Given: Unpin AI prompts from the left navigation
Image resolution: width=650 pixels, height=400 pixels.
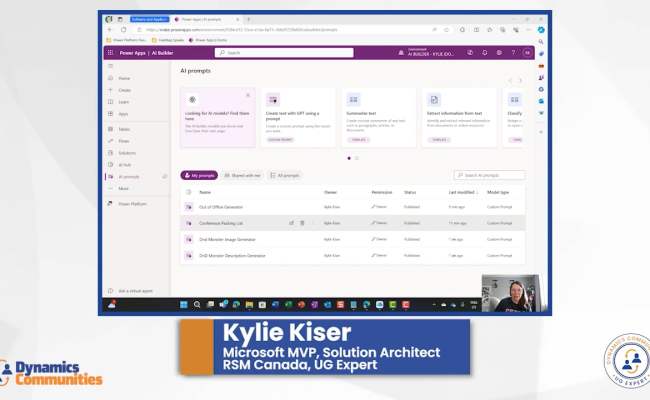Looking at the screenshot, I should coord(165,177).
